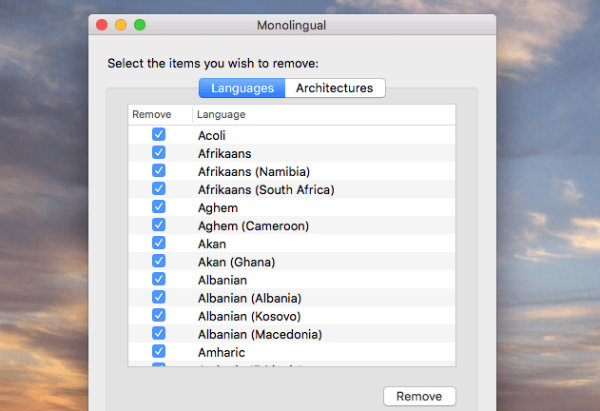Close the Monolingual window
Viewport: 600px width, 411px height.
[x=102, y=25]
